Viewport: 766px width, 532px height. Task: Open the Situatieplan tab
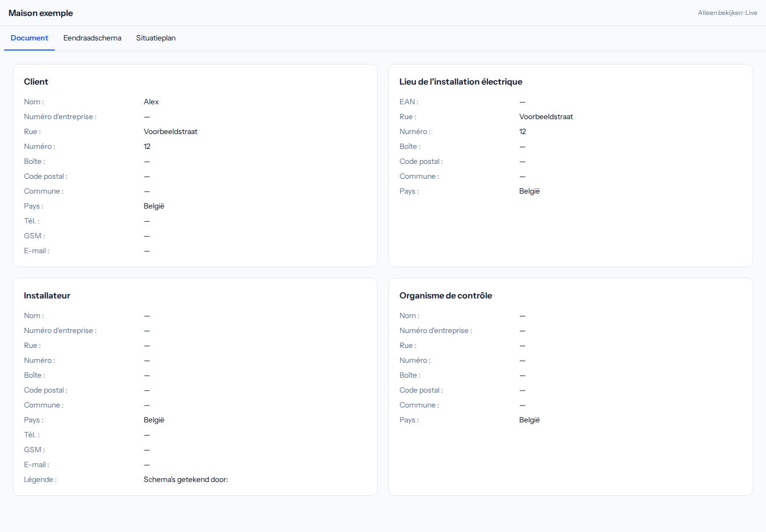pos(156,38)
